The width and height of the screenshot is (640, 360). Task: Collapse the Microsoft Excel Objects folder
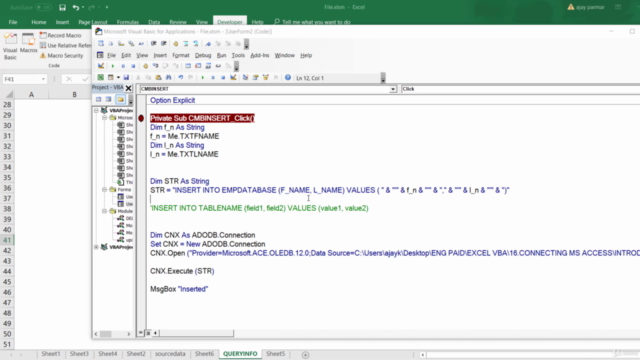(104, 118)
